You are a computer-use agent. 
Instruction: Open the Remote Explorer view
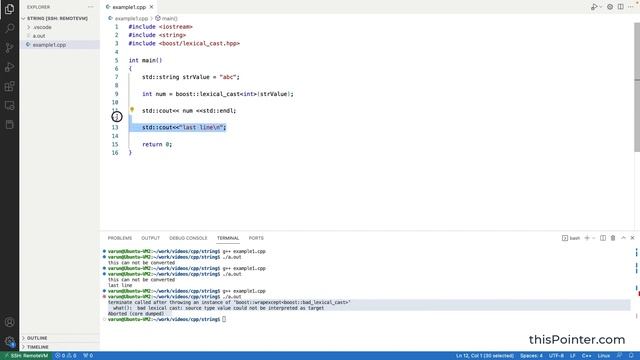9,105
